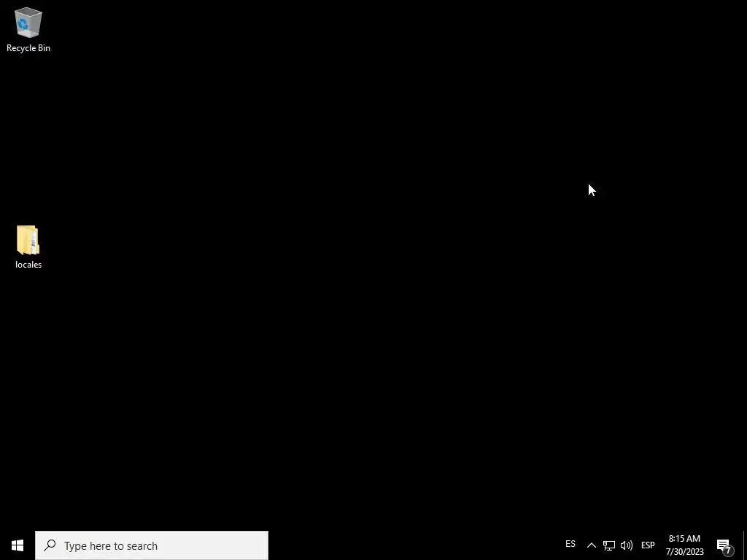Click the ESP input language indicator
The image size is (747, 560).
(648, 545)
